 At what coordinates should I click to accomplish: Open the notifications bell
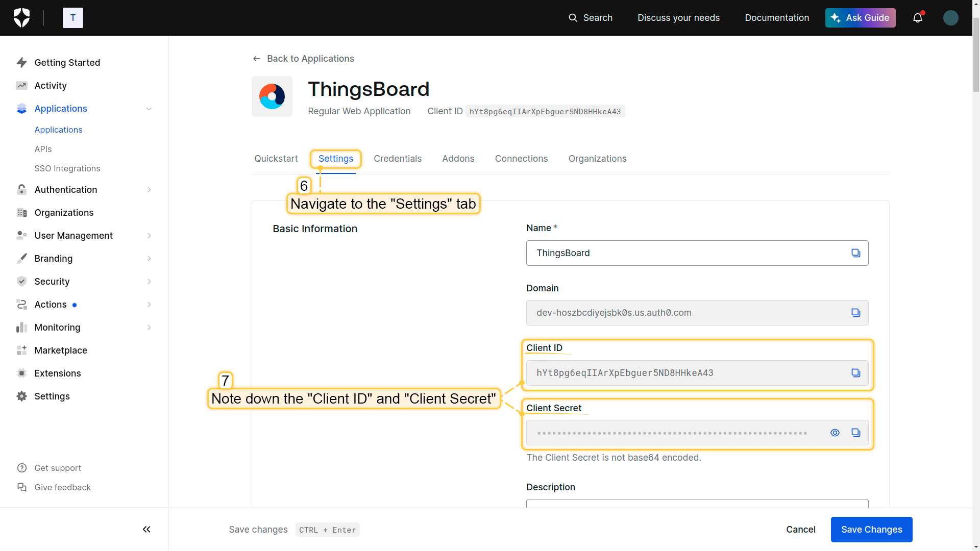coord(917,18)
